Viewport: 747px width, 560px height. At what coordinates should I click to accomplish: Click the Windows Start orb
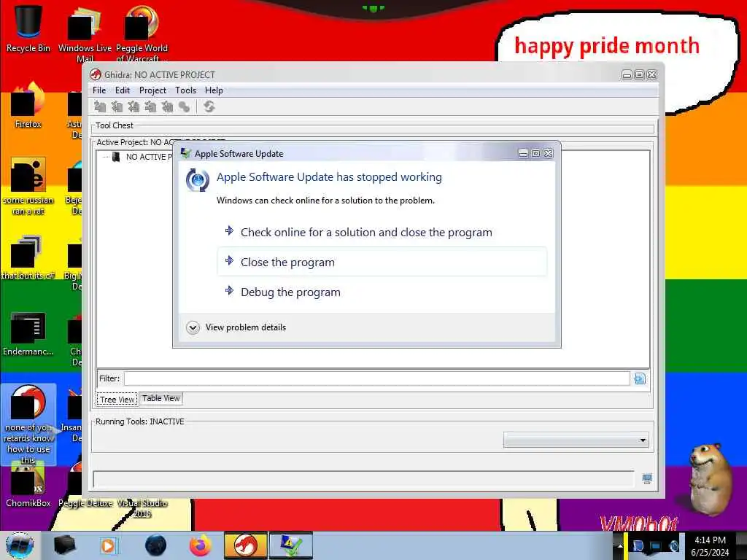click(x=20, y=545)
